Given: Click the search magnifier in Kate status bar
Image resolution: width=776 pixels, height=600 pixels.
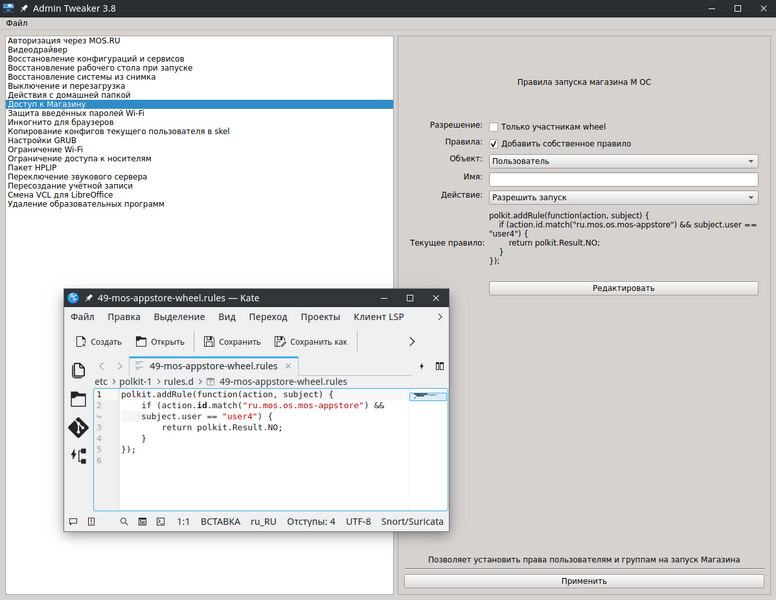Looking at the screenshot, I should [124, 522].
